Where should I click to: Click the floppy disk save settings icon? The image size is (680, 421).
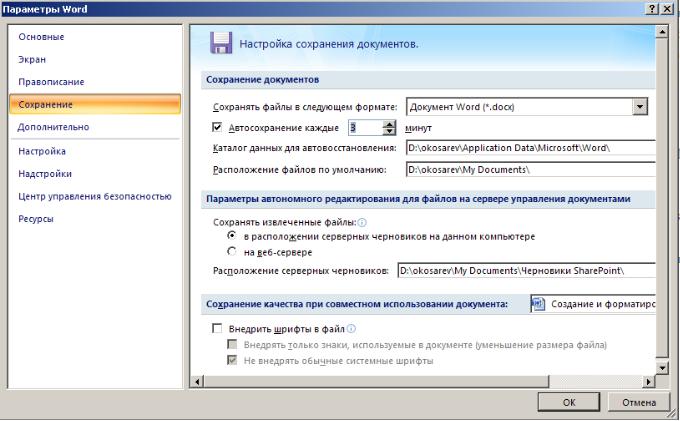(x=221, y=43)
